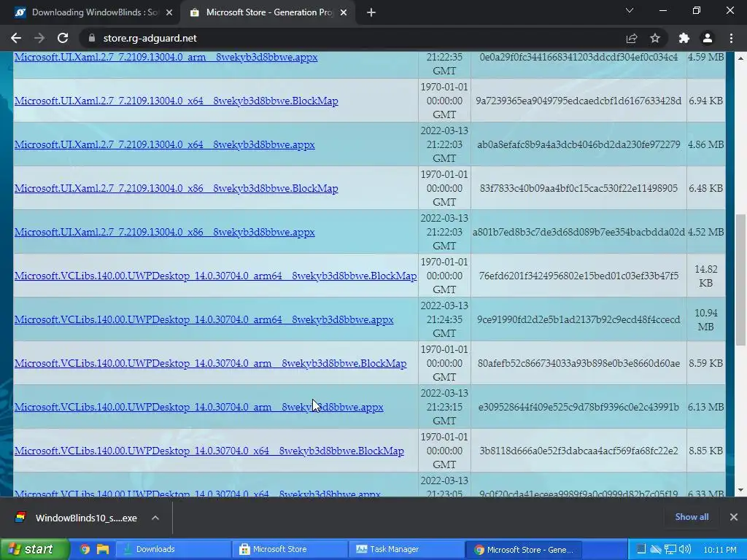This screenshot has width=747, height=560.
Task: Click the forward navigation arrow
Action: (39, 38)
